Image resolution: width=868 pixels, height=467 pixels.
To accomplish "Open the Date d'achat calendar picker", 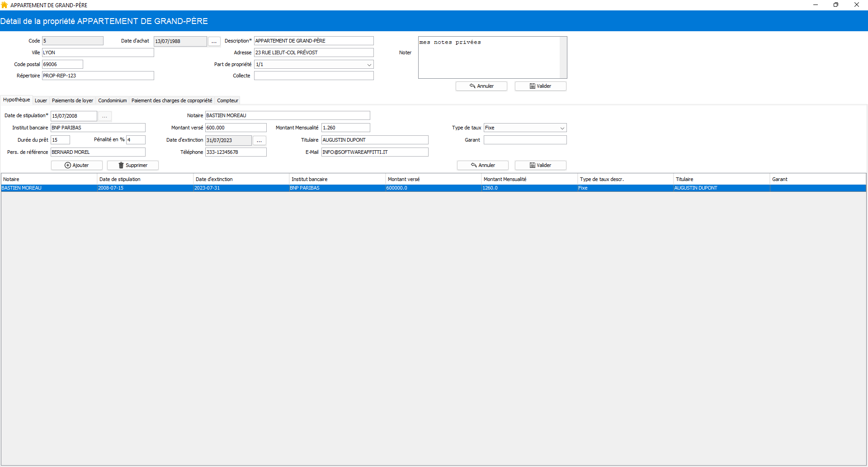I will pyautogui.click(x=214, y=41).
